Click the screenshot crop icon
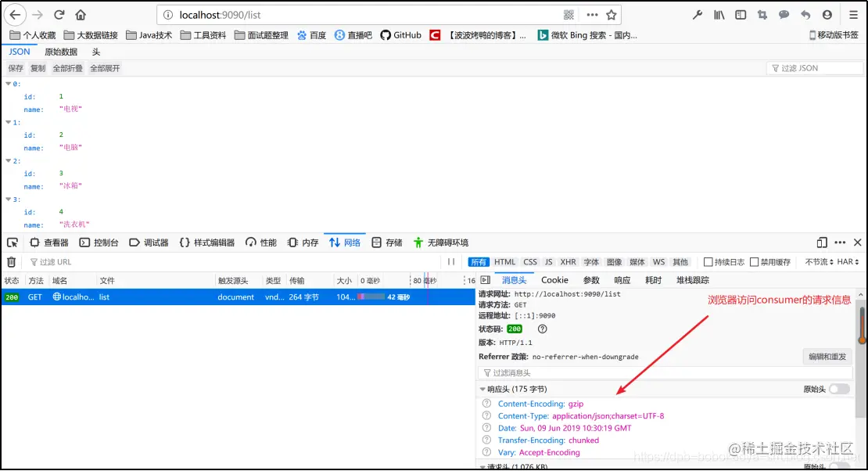 [762, 15]
